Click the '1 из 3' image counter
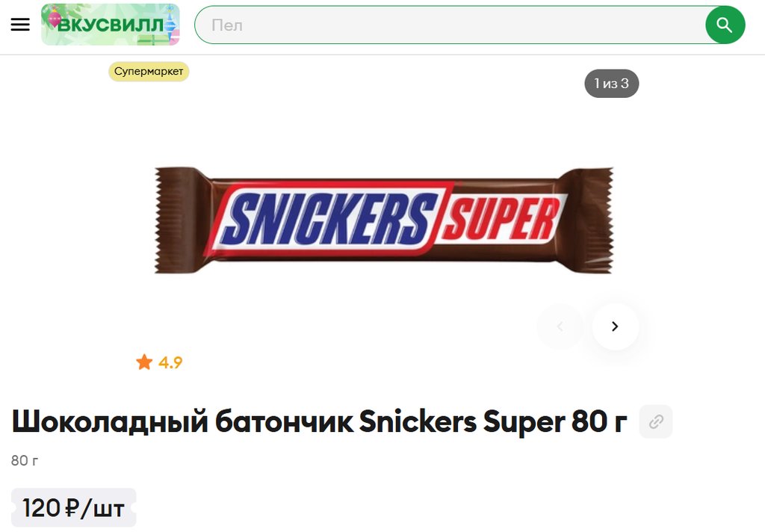 [x=611, y=84]
